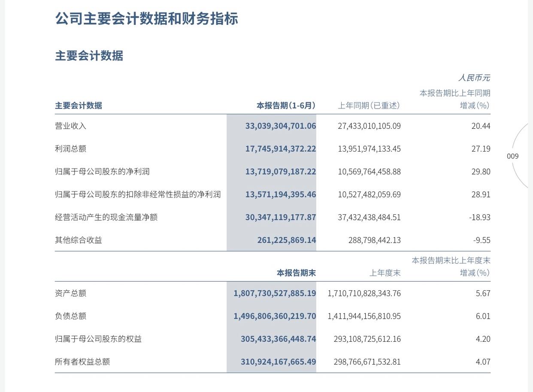This screenshot has height=392, width=533.
Task: Select the 利润总额 row label
Action: pos(71,149)
